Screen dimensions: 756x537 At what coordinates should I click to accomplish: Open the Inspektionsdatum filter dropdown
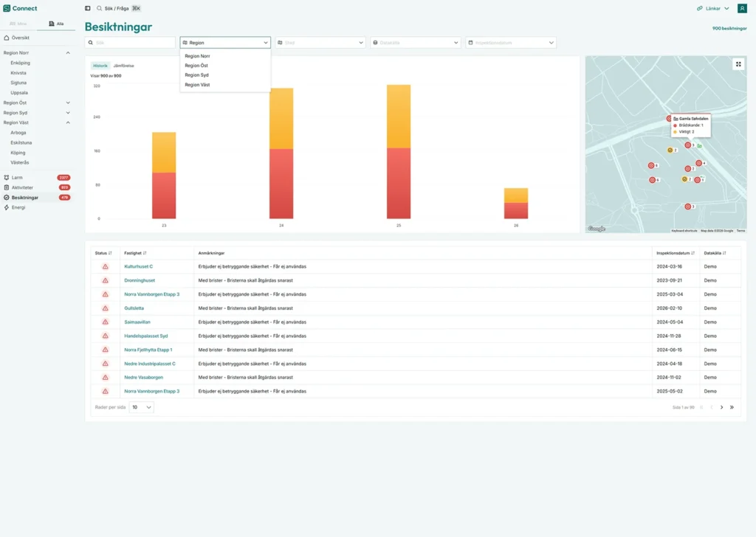(x=510, y=43)
